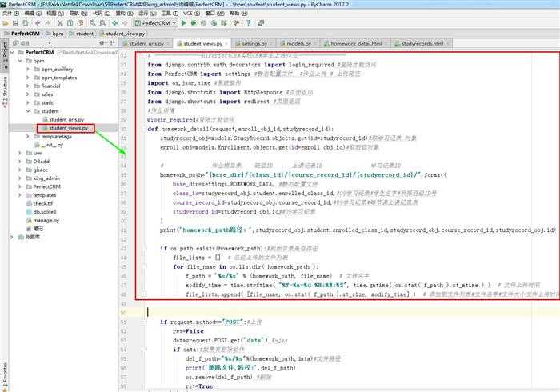The height and width of the screenshot is (392, 560).
Task: Open project panel gear settings icon
Action: click(102, 43)
